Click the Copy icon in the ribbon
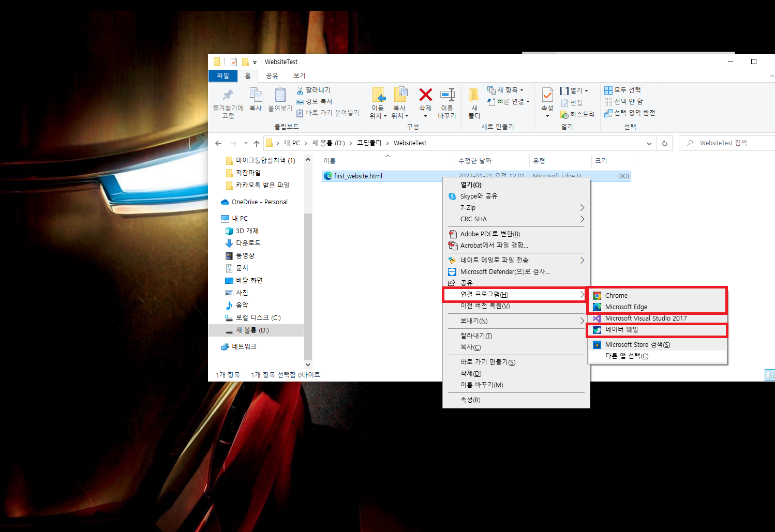Viewport: 775px width, 532px height. [x=256, y=95]
